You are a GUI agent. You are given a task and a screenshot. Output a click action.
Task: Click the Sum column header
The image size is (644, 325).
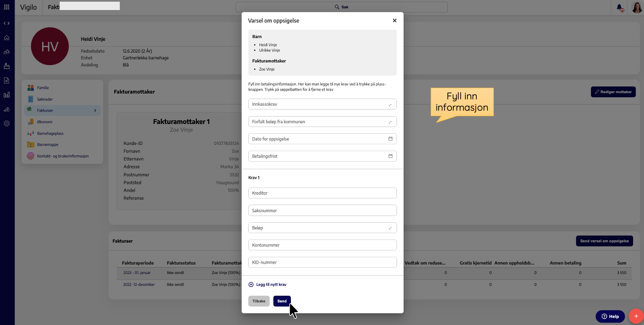(x=622, y=263)
